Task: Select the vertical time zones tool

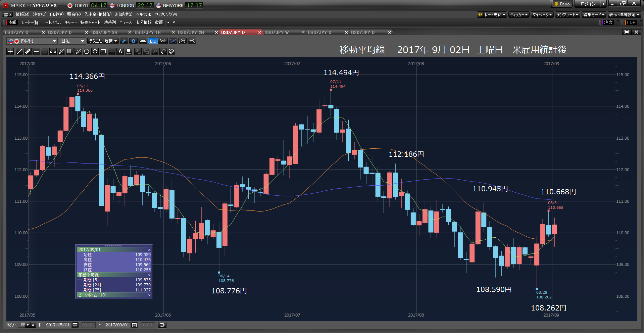Action: click(70, 51)
